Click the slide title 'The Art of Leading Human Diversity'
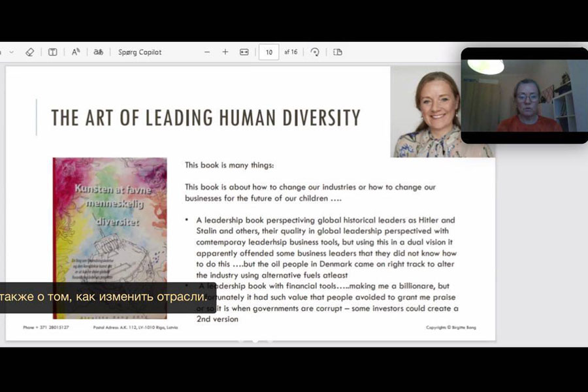The image size is (588, 392). click(x=206, y=118)
